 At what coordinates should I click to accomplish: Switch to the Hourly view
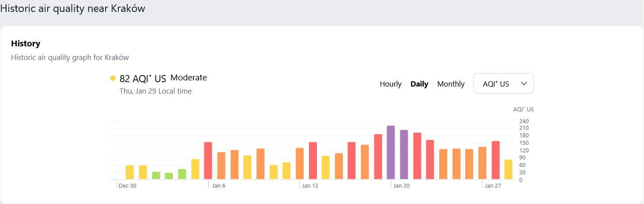click(391, 84)
